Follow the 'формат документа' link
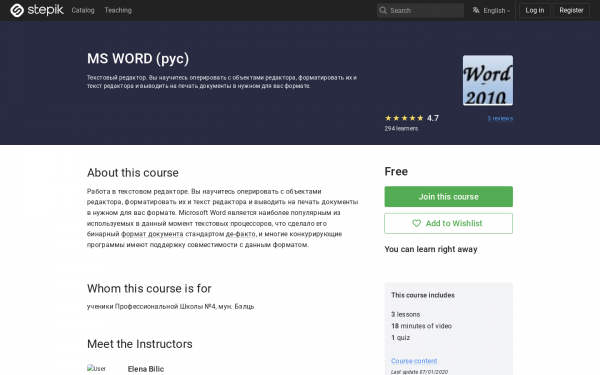 coord(152,234)
